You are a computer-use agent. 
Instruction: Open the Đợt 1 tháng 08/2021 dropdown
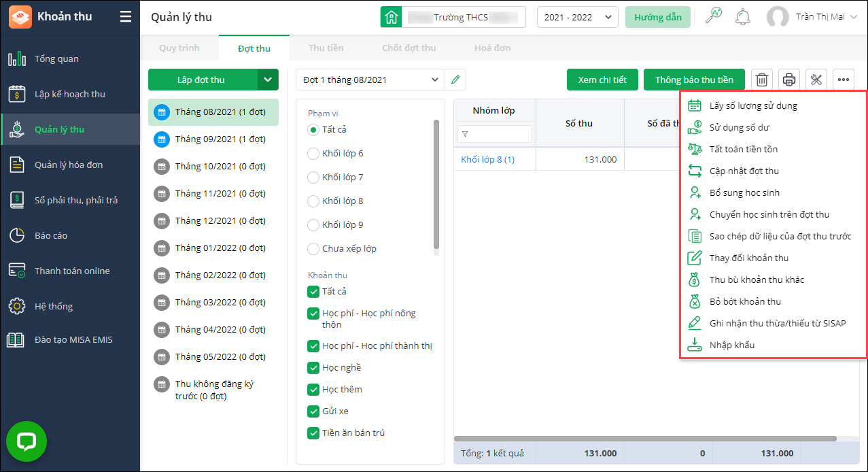tap(370, 80)
